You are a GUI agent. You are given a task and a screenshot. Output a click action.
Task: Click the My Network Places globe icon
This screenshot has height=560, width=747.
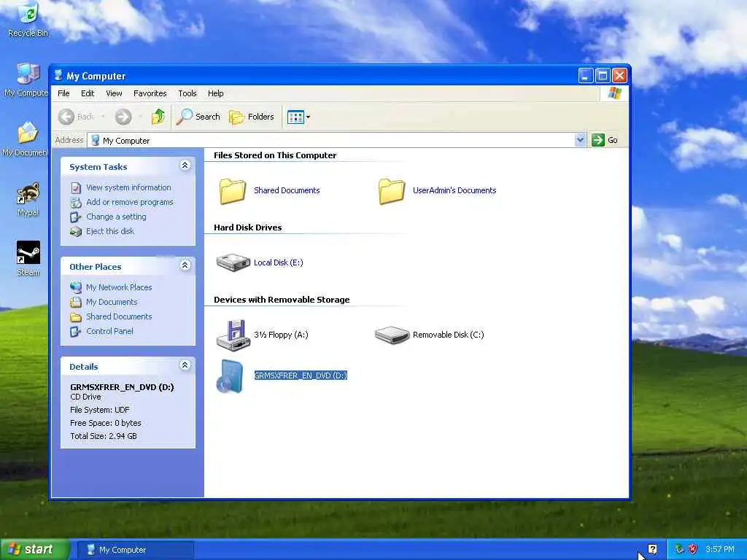(x=76, y=287)
